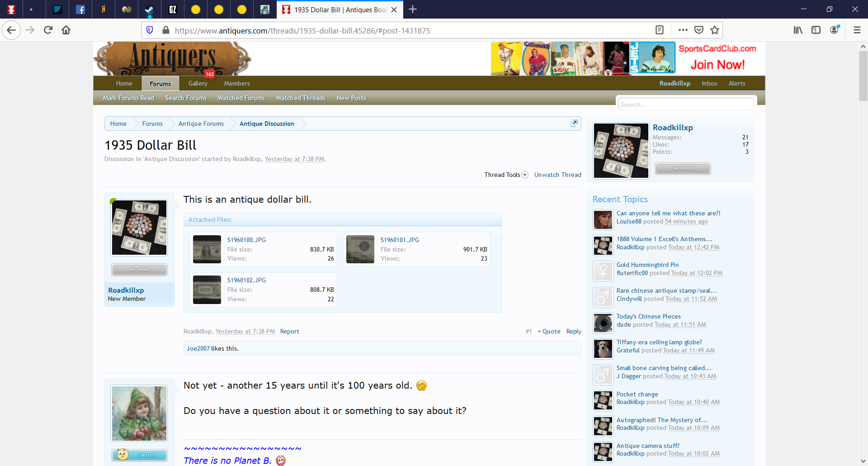Open the Firefox account icon
868x466 pixels.
(x=835, y=30)
